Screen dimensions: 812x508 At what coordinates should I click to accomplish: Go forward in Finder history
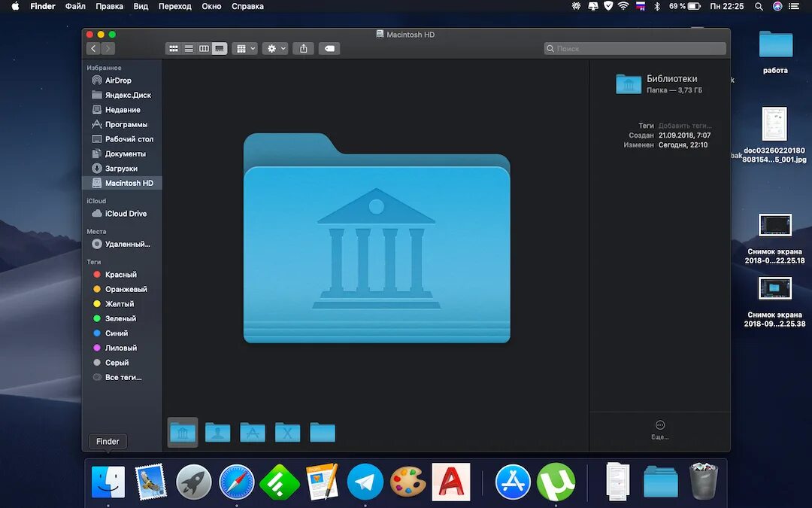click(x=108, y=49)
